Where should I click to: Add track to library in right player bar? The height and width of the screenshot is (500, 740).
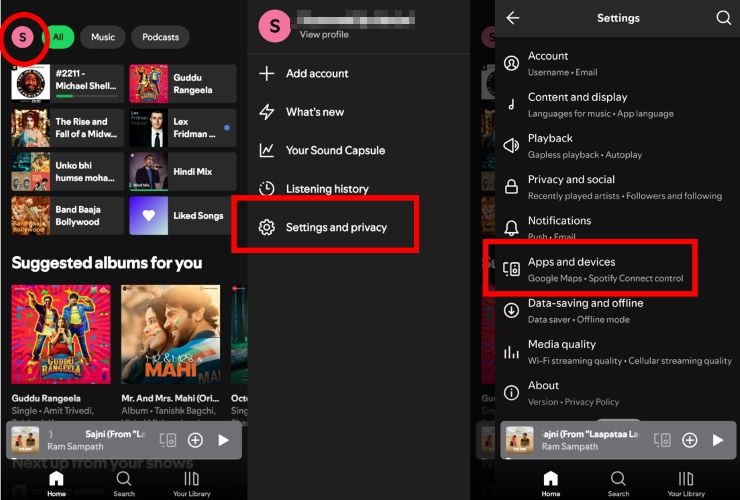[x=690, y=440]
